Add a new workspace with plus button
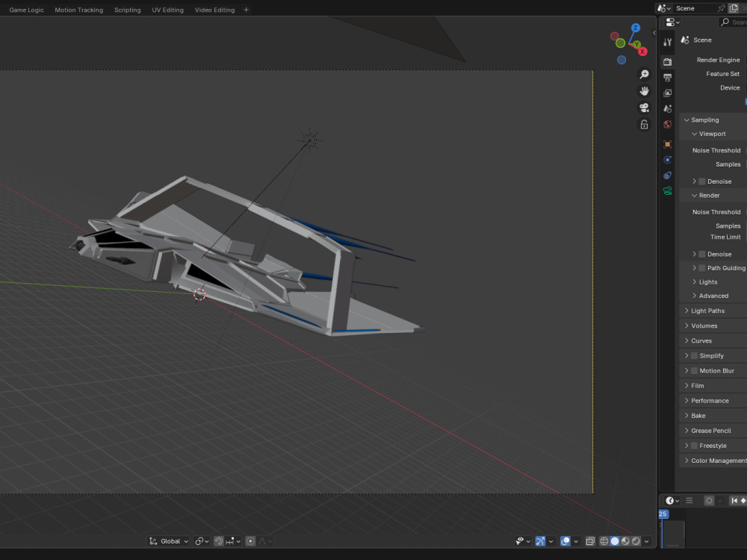The image size is (747, 560). (x=246, y=10)
